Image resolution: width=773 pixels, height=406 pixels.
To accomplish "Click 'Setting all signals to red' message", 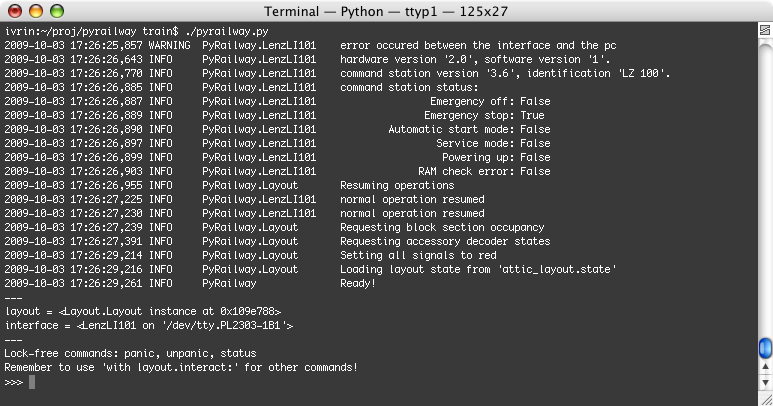I will (x=418, y=255).
